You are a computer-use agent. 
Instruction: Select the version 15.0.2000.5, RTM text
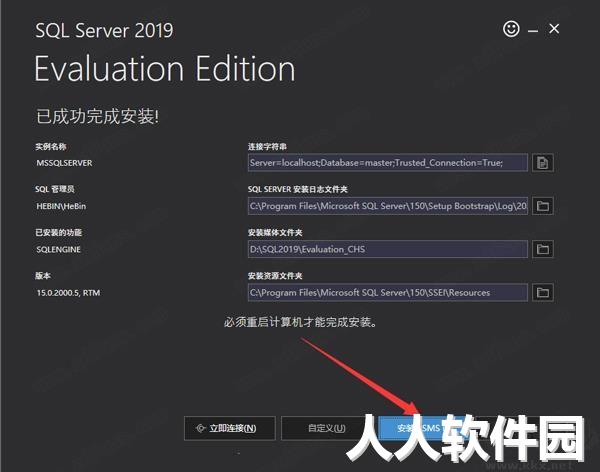pos(68,293)
